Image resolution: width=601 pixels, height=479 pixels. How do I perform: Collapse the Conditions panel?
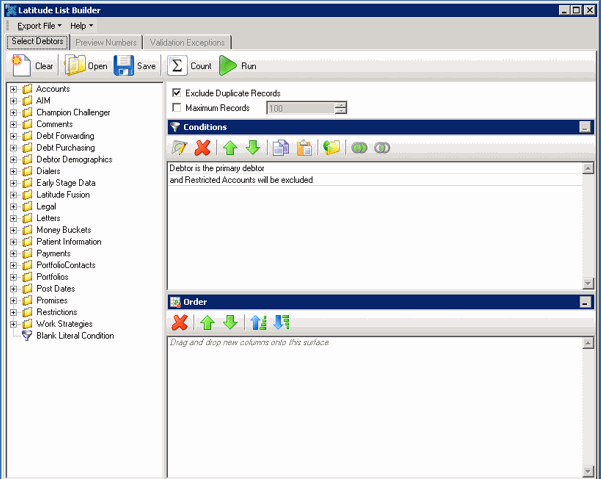tap(584, 127)
